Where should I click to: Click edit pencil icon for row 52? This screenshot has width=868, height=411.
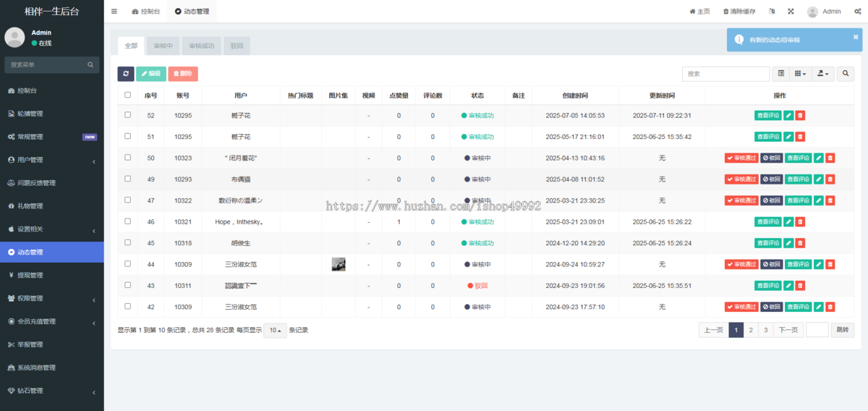click(788, 116)
